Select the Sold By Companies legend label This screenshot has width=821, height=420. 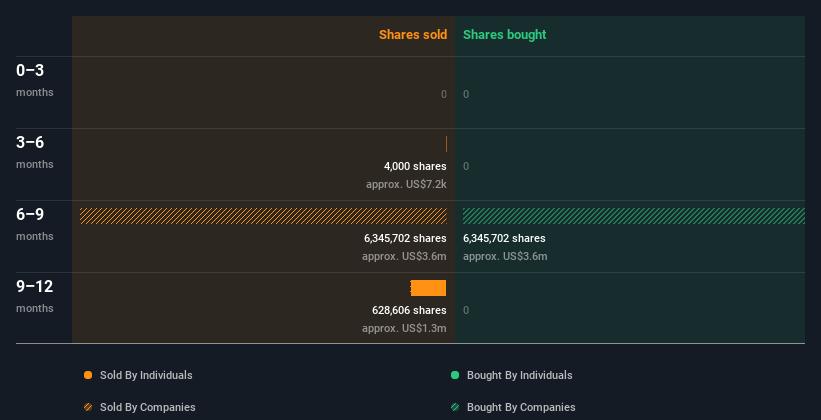tap(148, 407)
